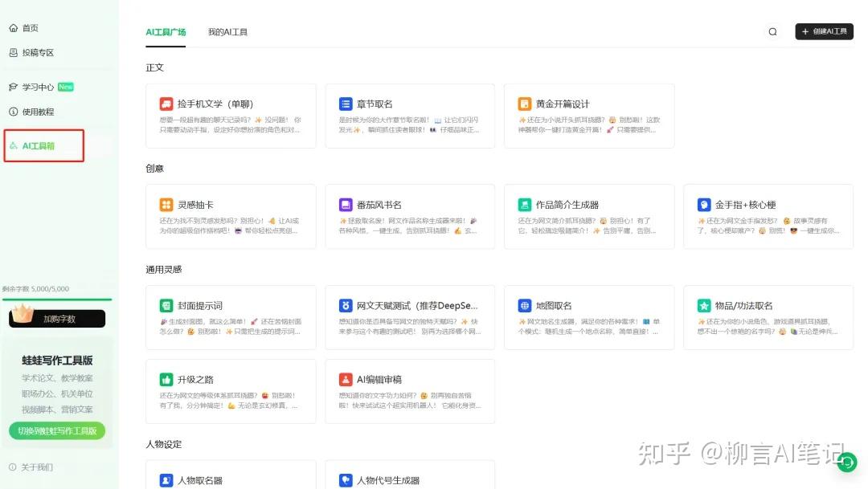Viewport: 868px width, 489px height.
Task: Click the blue 地图取名 globe icon
Action: tap(524, 305)
